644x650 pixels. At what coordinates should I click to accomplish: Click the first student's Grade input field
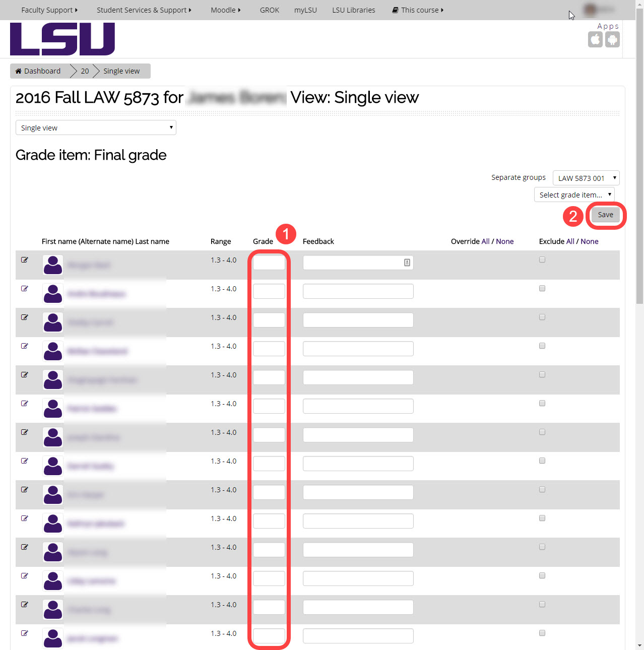click(x=269, y=262)
